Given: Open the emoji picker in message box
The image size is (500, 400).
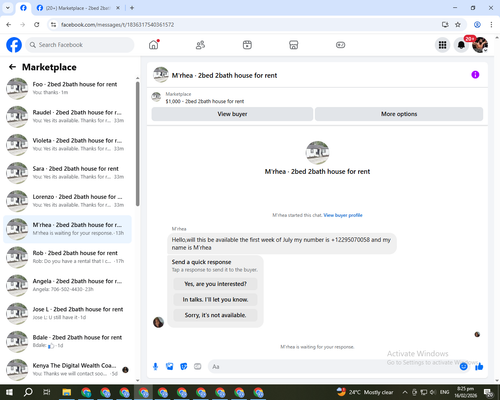Looking at the screenshot, I should coord(463,367).
